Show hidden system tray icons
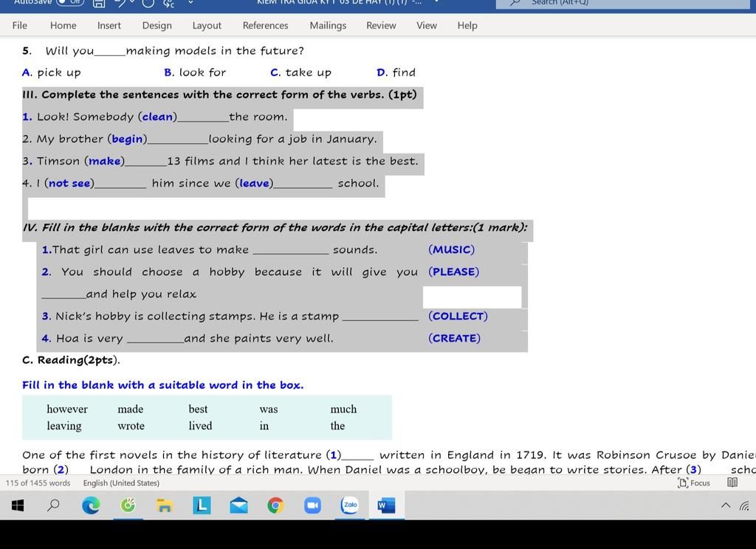Screen dimensions: 756x549 [x=726, y=505]
